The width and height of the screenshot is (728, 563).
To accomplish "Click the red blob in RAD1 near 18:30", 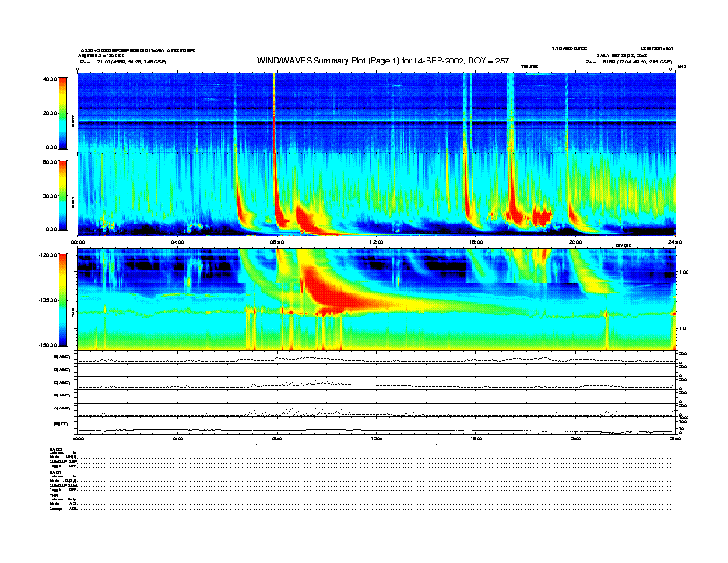I will [x=541, y=216].
